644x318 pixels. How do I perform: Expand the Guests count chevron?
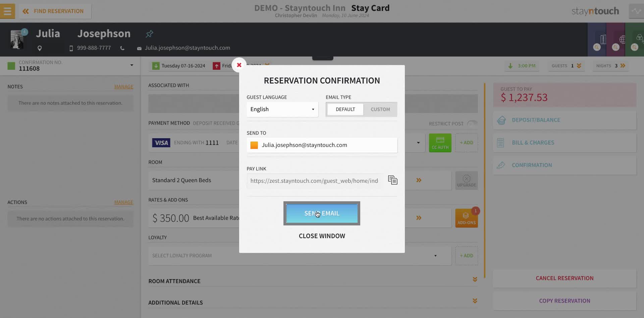pyautogui.click(x=579, y=66)
